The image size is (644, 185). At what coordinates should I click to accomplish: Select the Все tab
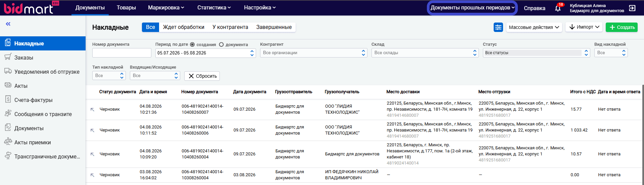pos(150,27)
